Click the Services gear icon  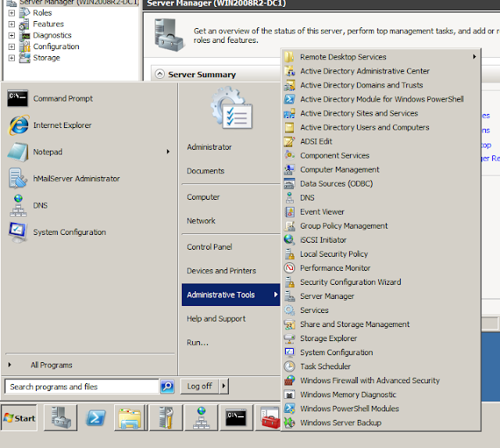[290, 310]
